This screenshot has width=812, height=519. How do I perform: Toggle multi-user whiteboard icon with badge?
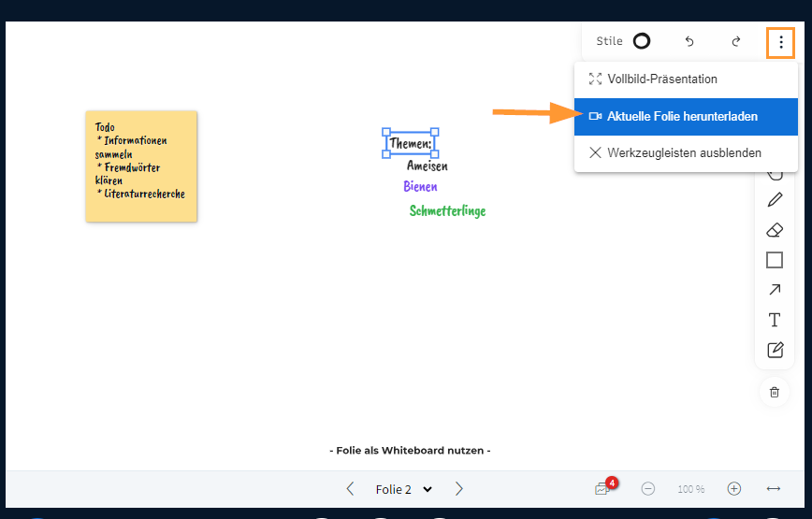pos(602,489)
